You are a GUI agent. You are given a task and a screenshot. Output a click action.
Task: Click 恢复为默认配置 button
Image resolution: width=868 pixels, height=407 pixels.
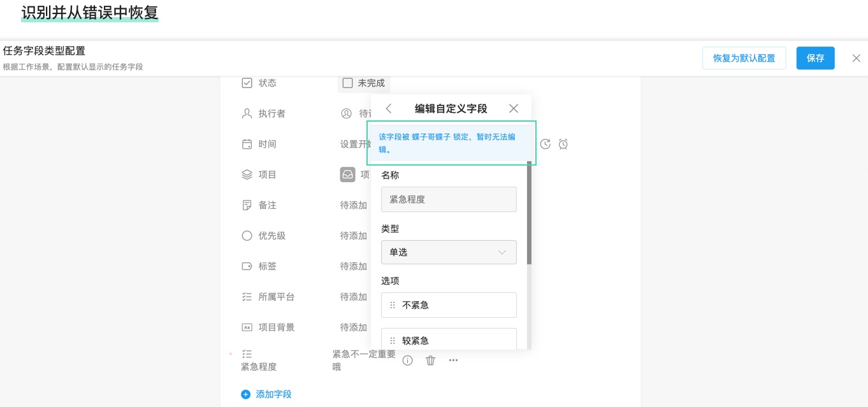(x=744, y=58)
